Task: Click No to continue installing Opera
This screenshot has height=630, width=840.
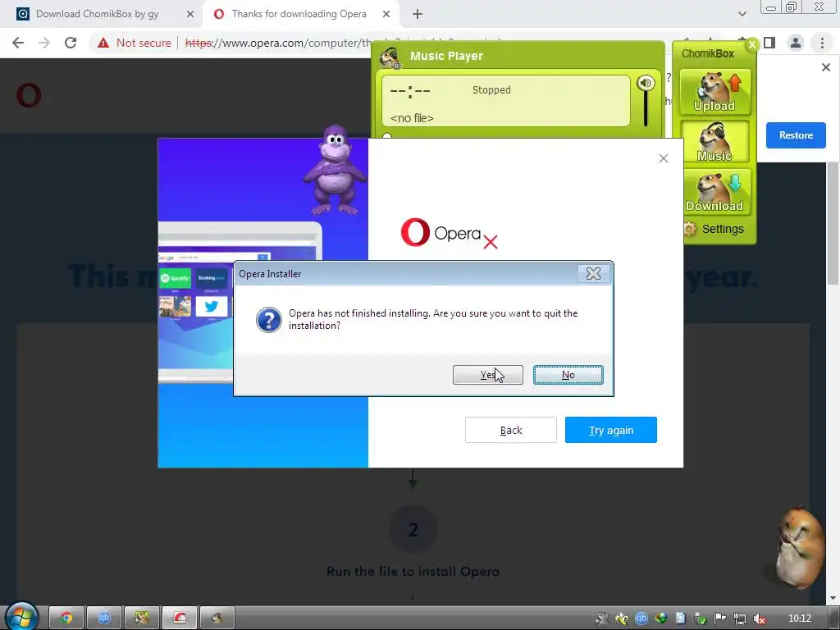Action: coord(568,375)
